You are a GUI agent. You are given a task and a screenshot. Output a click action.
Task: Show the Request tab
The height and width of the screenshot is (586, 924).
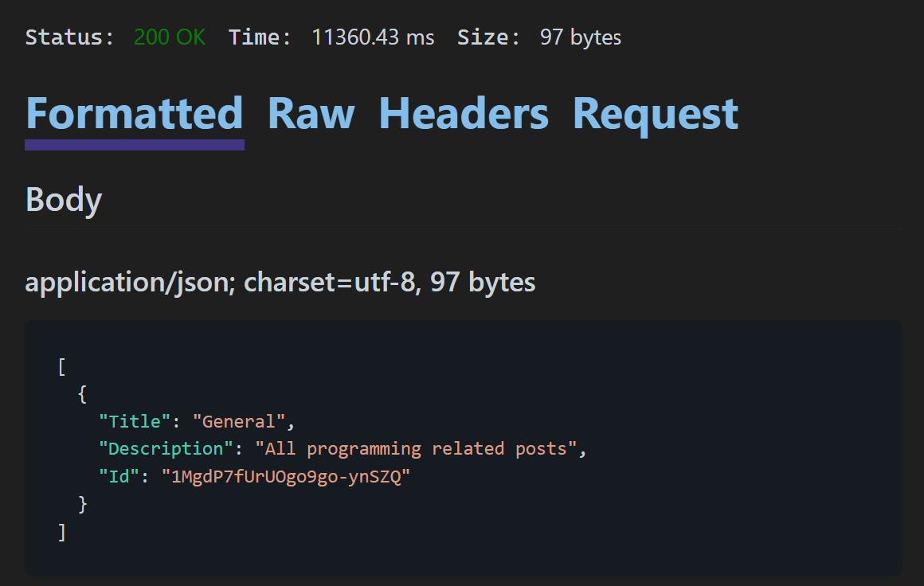pos(656,114)
